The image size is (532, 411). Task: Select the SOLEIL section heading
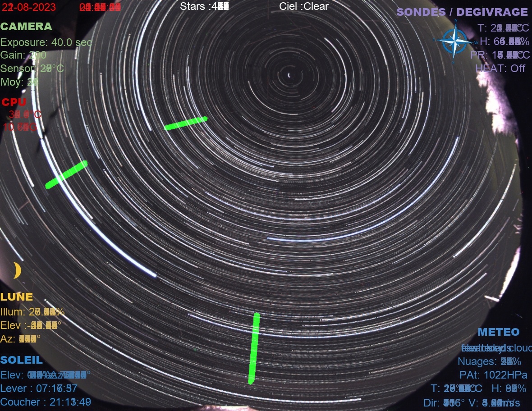pyautogui.click(x=22, y=360)
